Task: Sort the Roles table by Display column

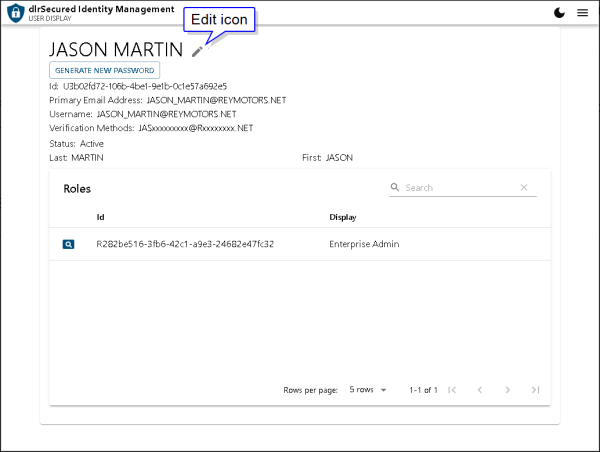Action: pyautogui.click(x=343, y=217)
